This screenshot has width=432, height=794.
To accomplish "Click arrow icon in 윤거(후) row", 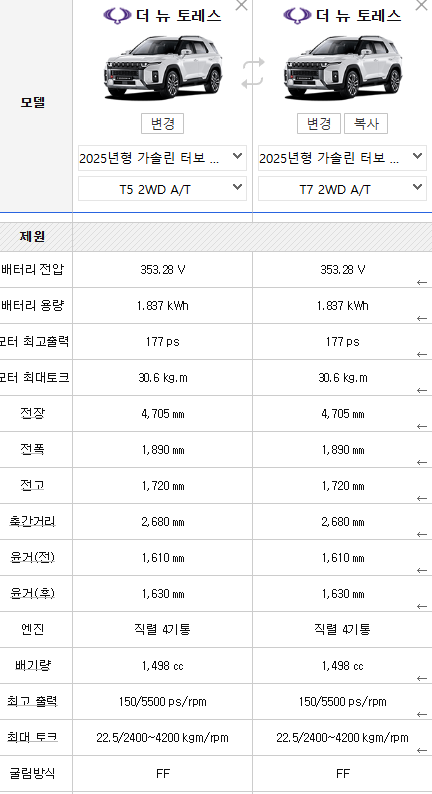I will (422, 606).
